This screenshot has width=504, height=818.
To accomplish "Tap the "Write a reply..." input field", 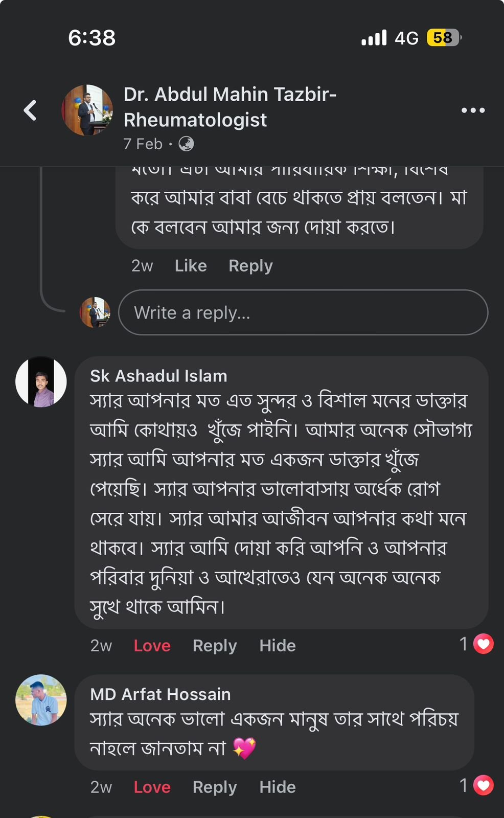I will tap(303, 312).
